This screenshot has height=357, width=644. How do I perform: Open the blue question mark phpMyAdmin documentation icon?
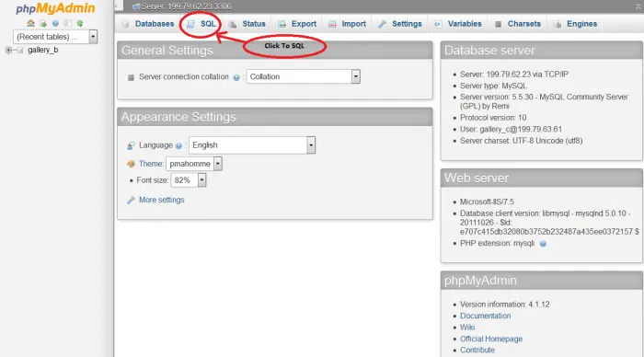coord(55,23)
